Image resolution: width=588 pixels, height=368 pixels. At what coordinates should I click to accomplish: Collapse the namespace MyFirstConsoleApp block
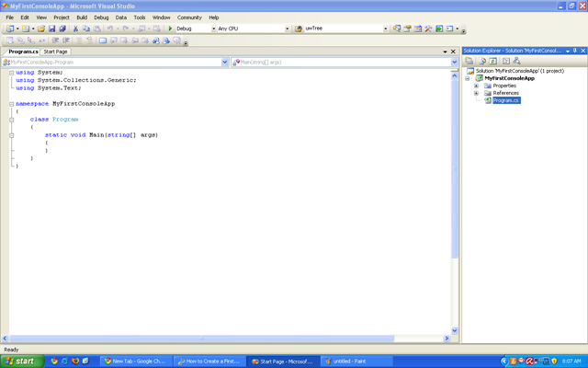[x=12, y=104]
